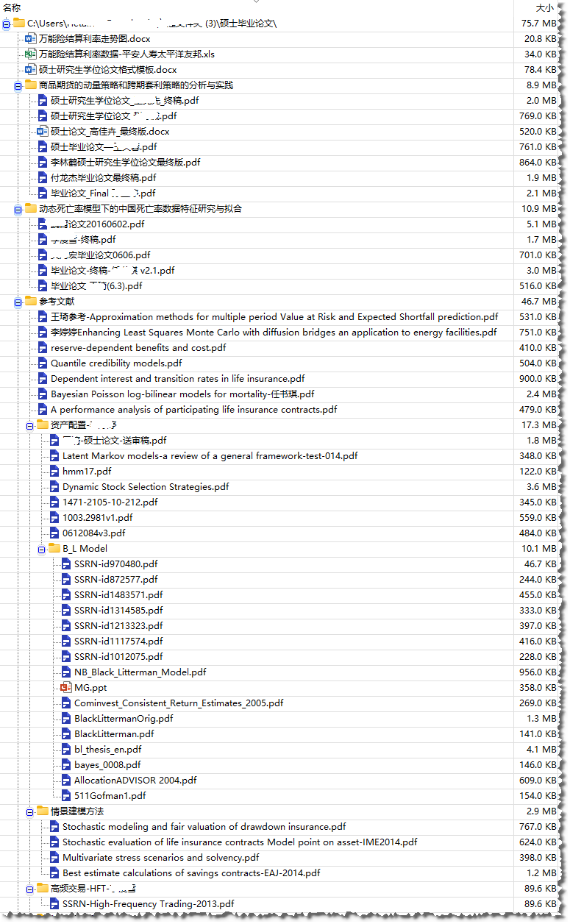Viewport: 570px width, 924px height.
Task: Select 毕业论文0606.pdf file
Action: (x=100, y=255)
